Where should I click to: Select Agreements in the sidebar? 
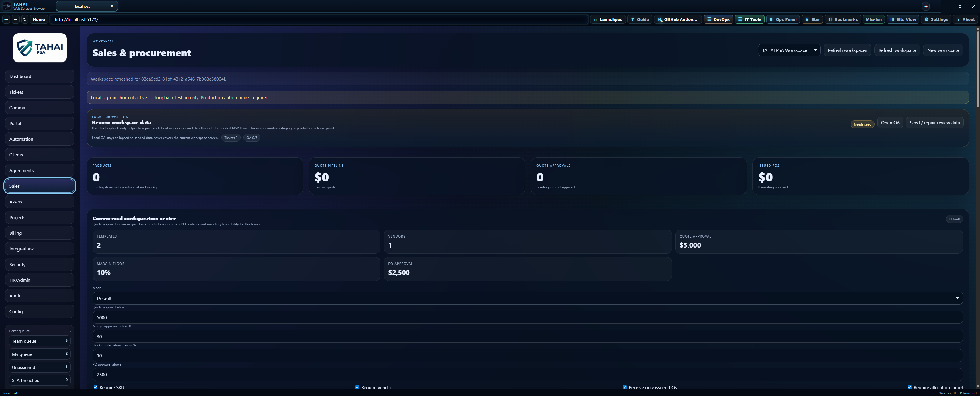(40, 170)
